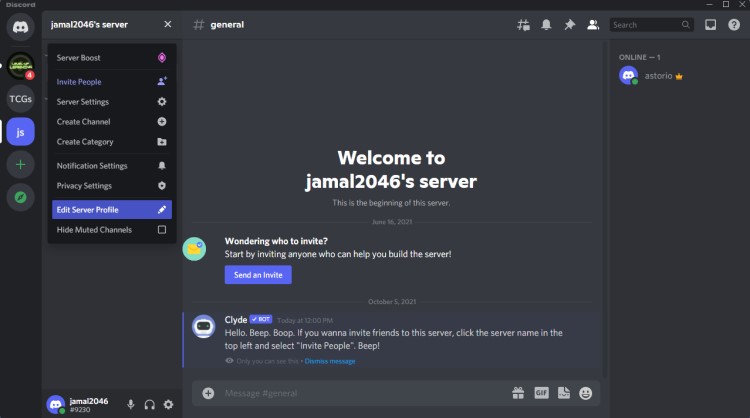Select Create Category menu item
The height and width of the screenshot is (418, 750).
pyautogui.click(x=111, y=142)
